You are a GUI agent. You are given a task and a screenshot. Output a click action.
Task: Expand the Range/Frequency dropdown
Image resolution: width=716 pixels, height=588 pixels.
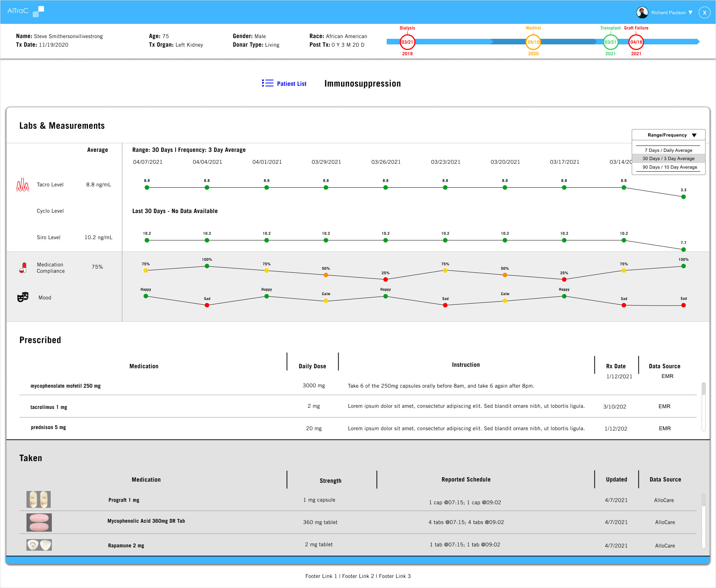click(668, 135)
